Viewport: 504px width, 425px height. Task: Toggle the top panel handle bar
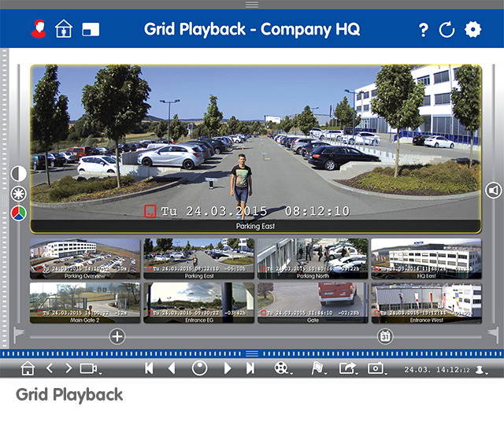click(x=252, y=5)
